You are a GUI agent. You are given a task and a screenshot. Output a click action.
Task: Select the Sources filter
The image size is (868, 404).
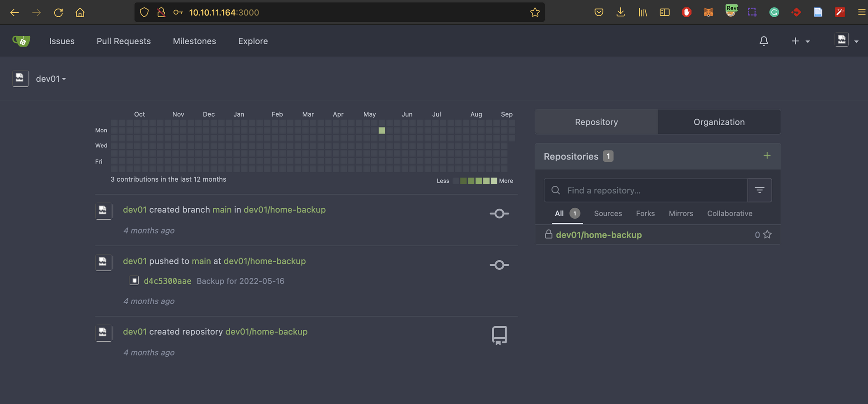[x=608, y=213]
